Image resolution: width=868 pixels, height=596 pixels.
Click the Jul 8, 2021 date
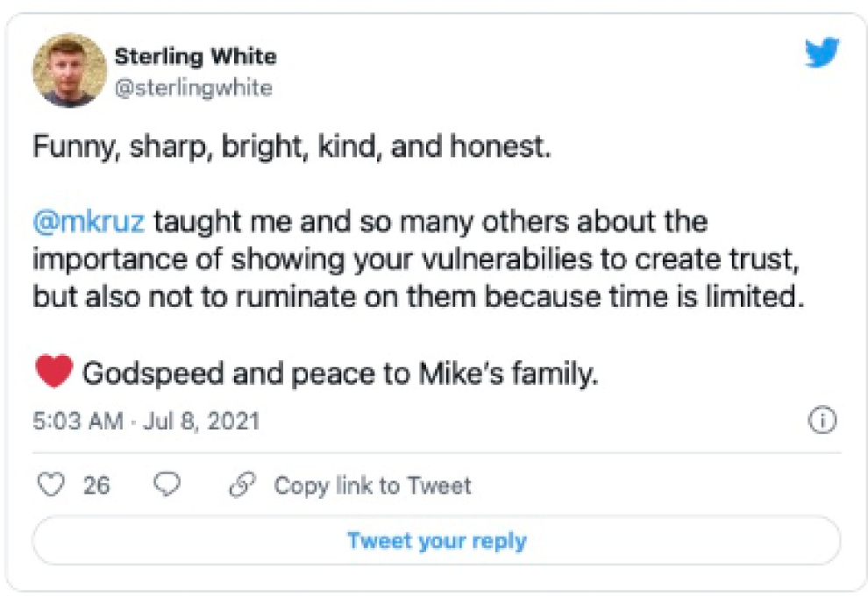click(203, 421)
